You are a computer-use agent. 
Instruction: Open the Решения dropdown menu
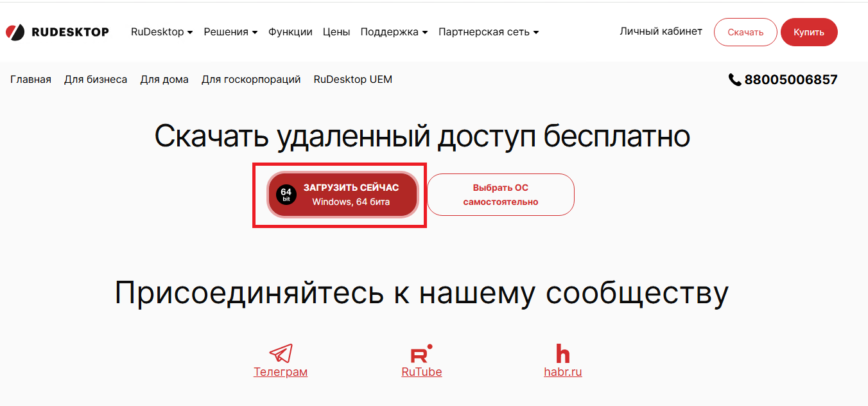pos(230,32)
